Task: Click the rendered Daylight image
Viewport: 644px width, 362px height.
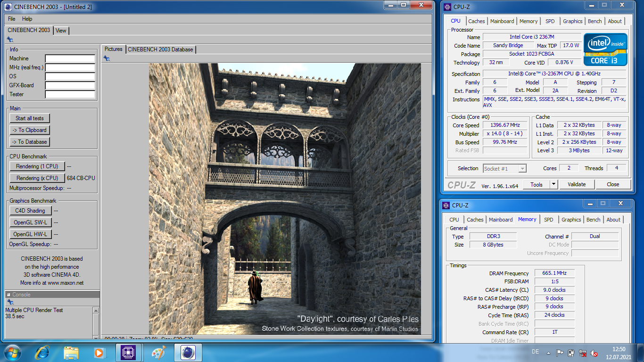Action: pyautogui.click(x=285, y=199)
